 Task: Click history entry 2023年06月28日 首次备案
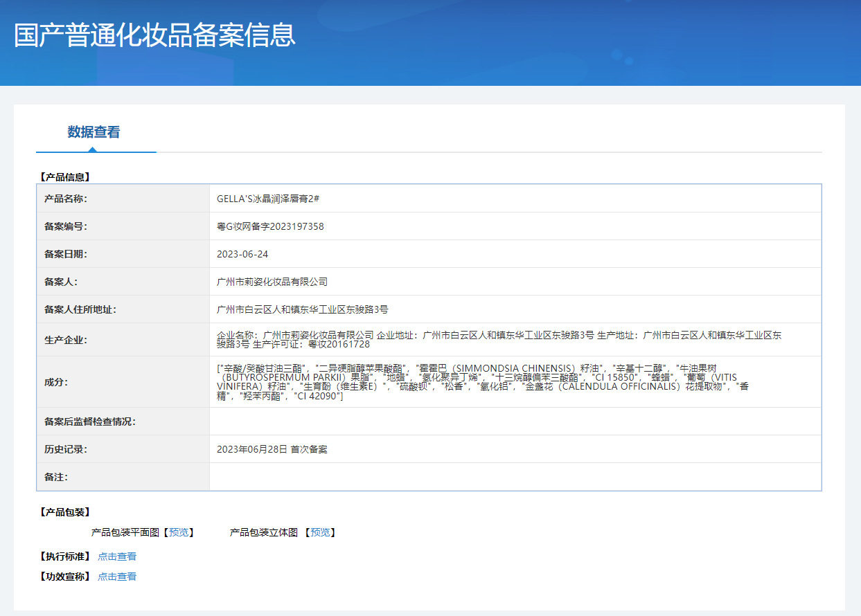point(272,449)
